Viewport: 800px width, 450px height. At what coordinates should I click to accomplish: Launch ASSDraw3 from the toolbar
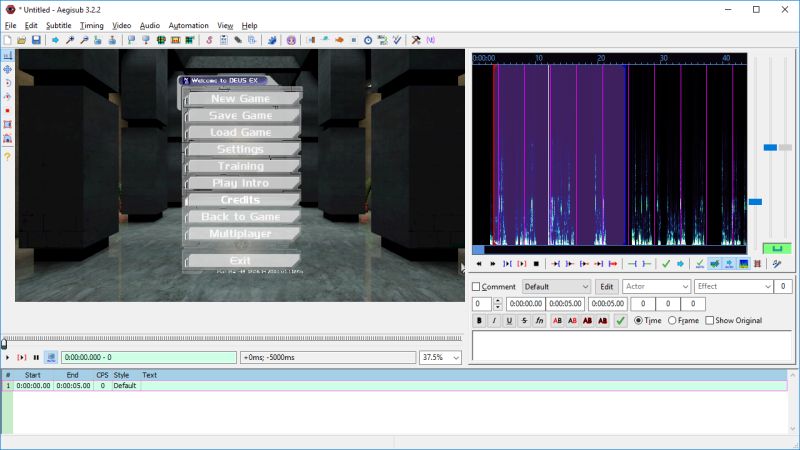[291, 40]
